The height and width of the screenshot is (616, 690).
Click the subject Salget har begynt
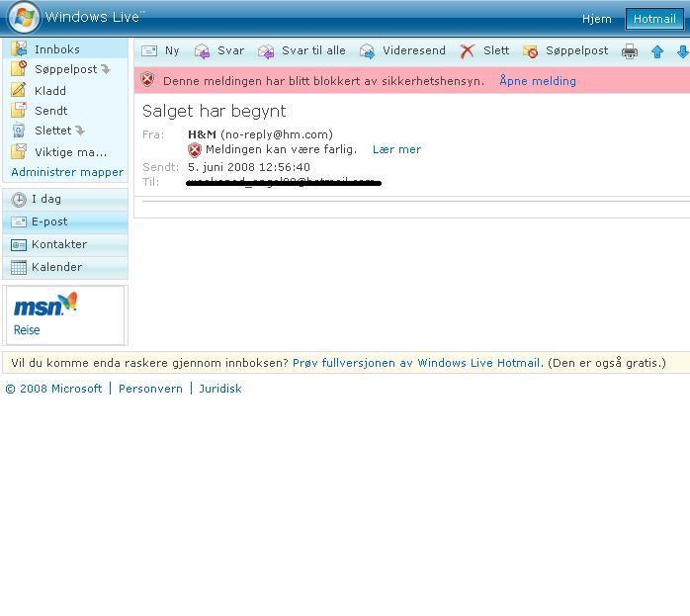[215, 111]
